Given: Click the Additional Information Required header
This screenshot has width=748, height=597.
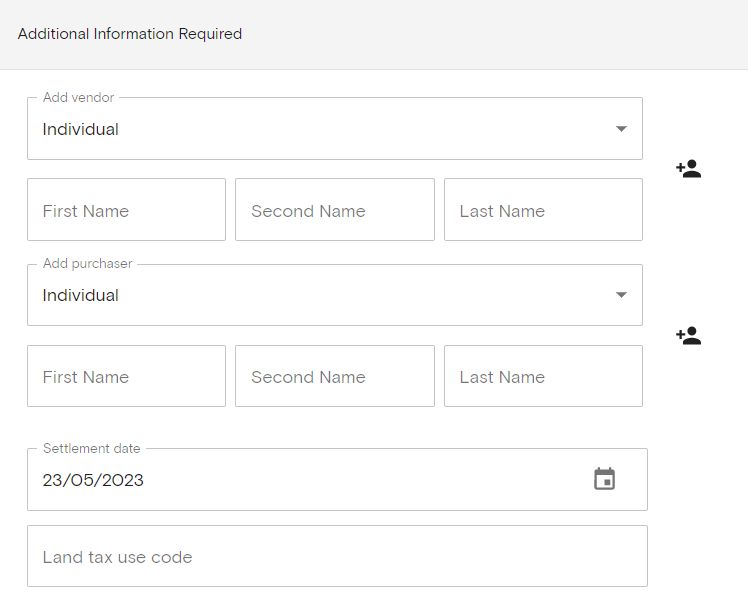Looking at the screenshot, I should 130,34.
